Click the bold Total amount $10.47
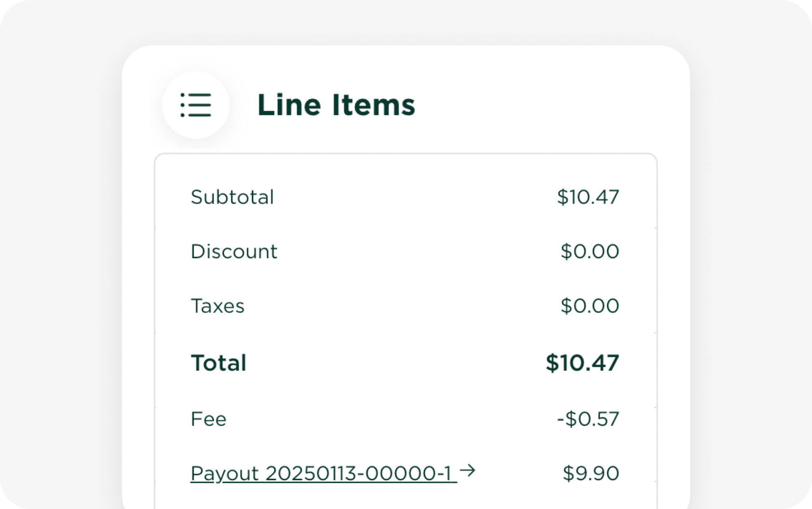The width and height of the screenshot is (812, 509). click(x=582, y=363)
